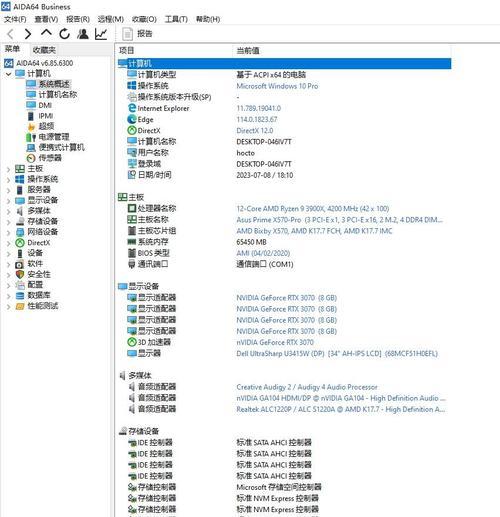The image size is (500, 517).
Task: Open the 工具(T) menu
Action: click(176, 19)
